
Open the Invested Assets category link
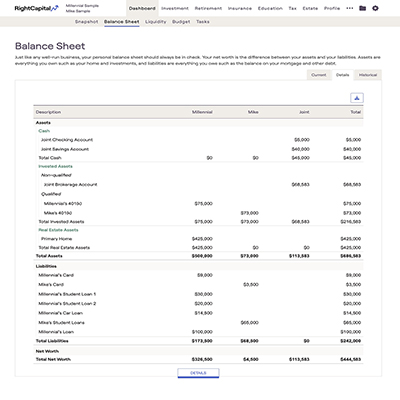(55, 166)
